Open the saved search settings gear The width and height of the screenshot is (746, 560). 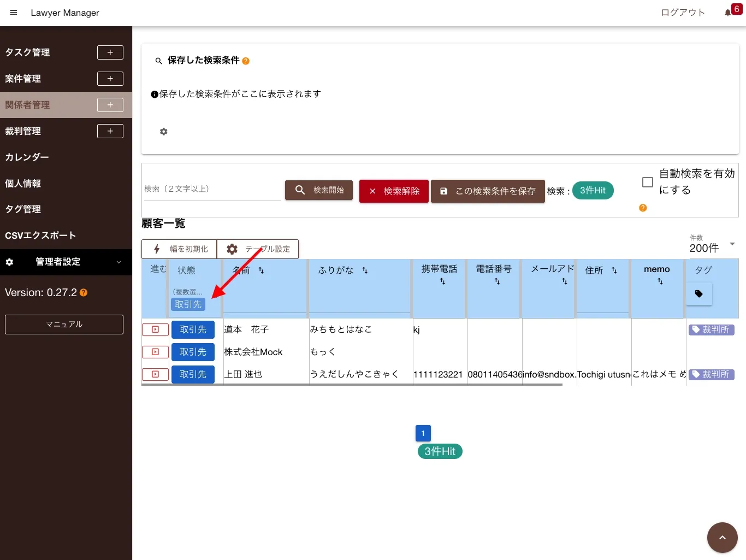coord(163,132)
